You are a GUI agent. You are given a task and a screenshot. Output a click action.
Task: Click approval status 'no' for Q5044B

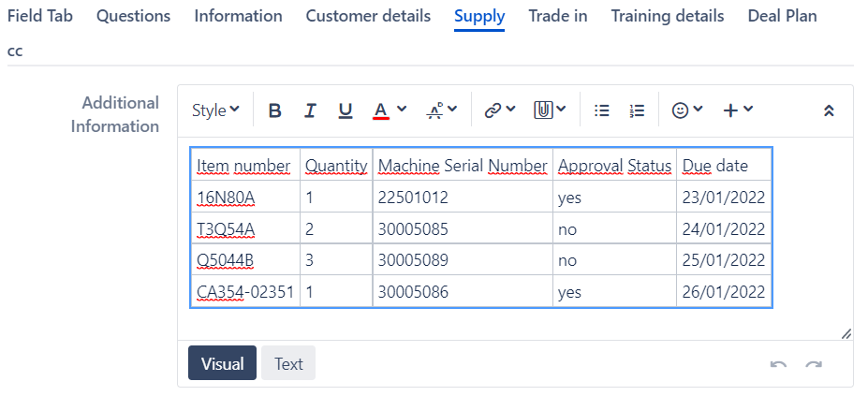coord(614,259)
